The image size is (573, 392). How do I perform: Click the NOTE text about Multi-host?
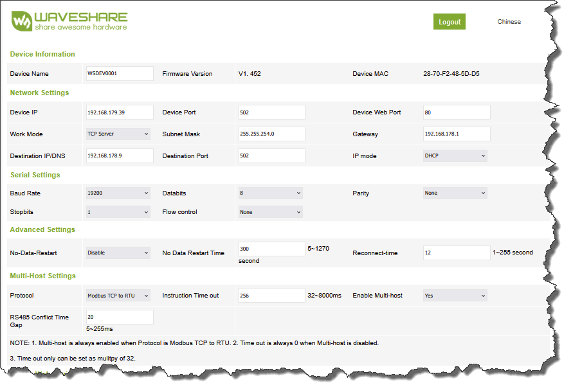point(194,343)
